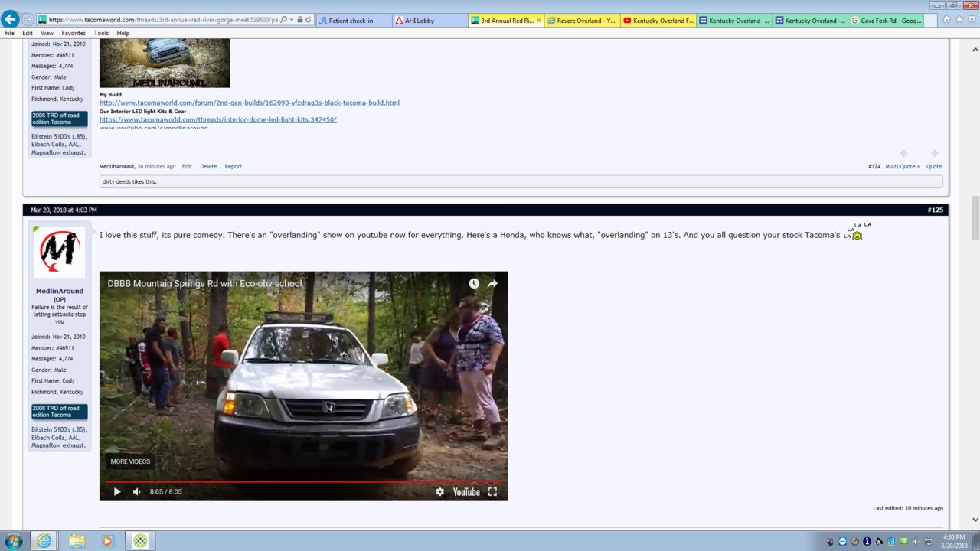This screenshot has height=551, width=980.
Task: Open the Windows Start menu
Action: 13,541
